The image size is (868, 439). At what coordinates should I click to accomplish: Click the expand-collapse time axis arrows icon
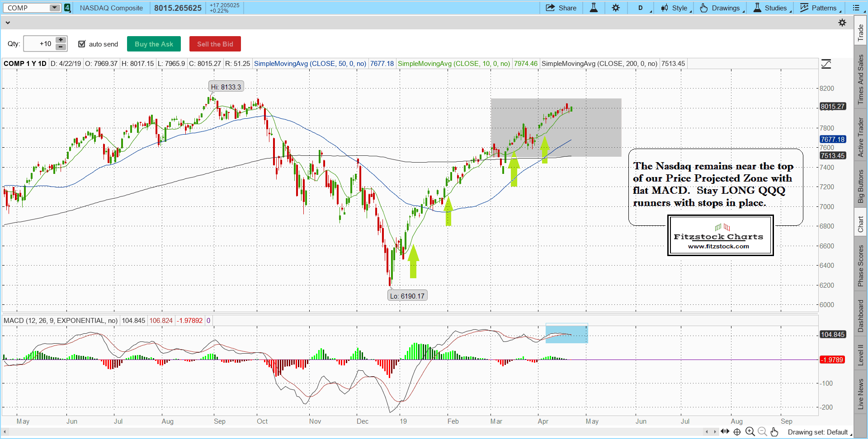[x=725, y=432]
